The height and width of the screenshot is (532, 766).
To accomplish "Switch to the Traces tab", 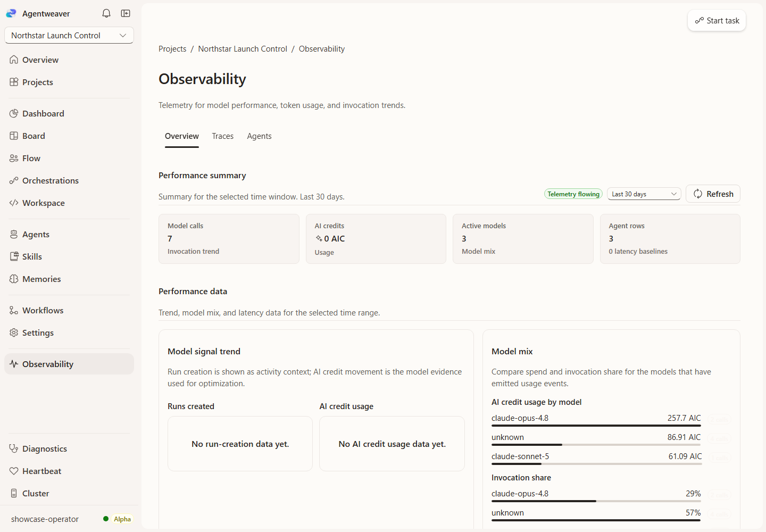I will pyautogui.click(x=222, y=136).
